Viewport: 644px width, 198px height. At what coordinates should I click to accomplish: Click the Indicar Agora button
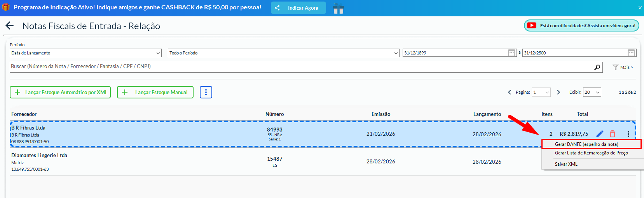(298, 8)
